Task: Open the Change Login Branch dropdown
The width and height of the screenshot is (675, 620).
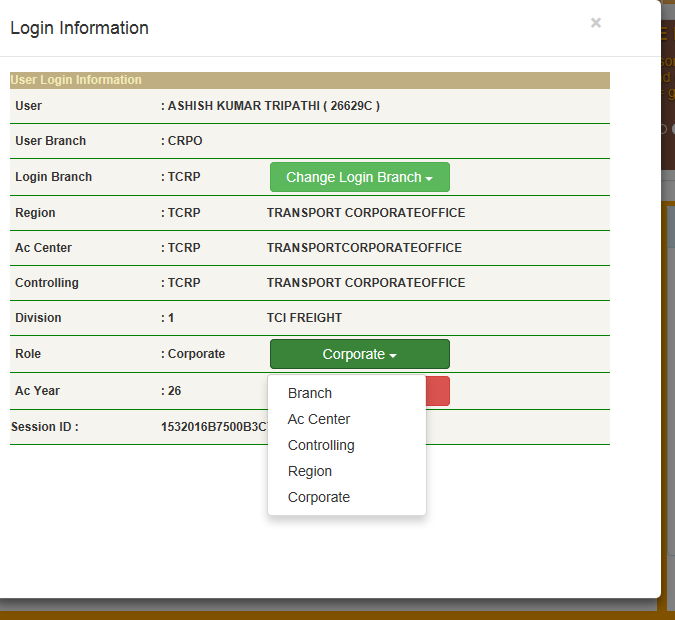Action: point(360,177)
